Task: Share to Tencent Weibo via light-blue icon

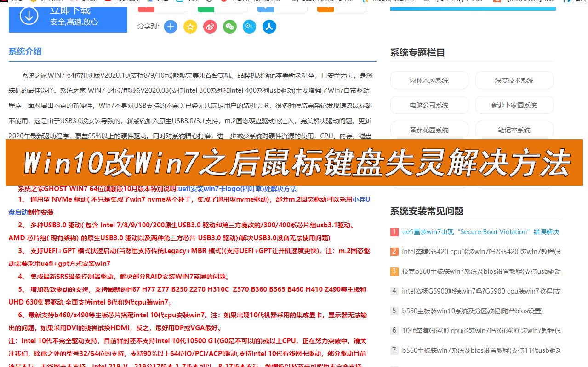Action: point(250,27)
